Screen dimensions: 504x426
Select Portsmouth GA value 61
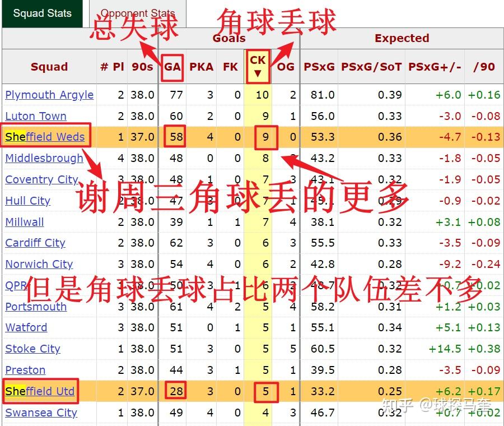[176, 306]
